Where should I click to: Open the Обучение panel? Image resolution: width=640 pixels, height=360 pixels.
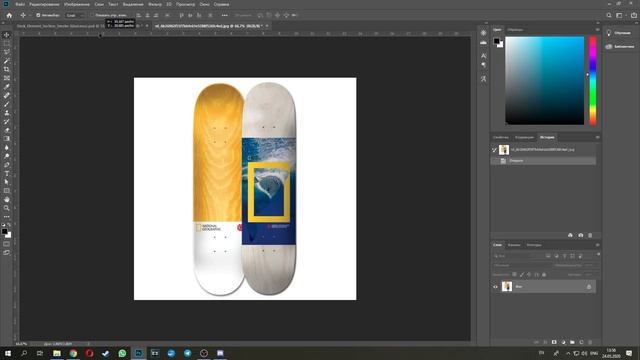pos(619,33)
